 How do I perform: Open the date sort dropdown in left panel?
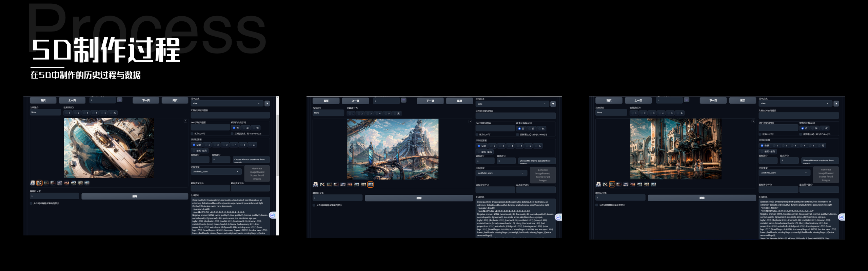pos(226,104)
